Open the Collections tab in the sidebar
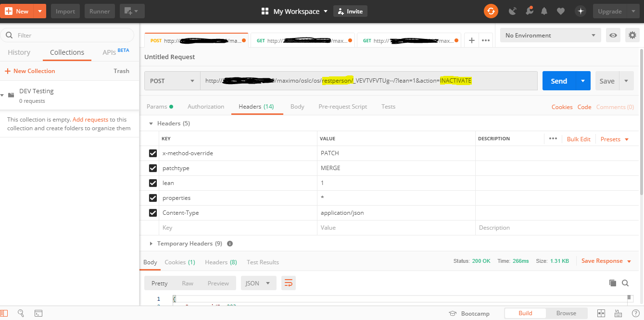The width and height of the screenshot is (644, 320). [x=67, y=52]
